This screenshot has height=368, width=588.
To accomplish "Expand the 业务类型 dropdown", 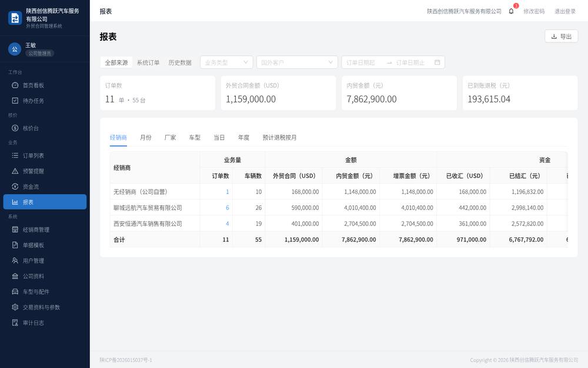I will point(226,62).
